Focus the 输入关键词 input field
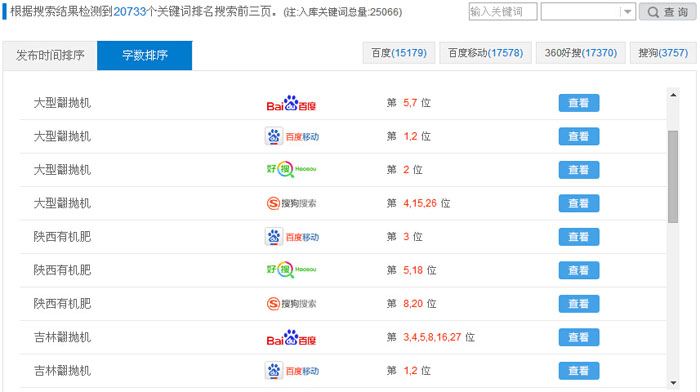The image size is (700, 392). [x=503, y=12]
